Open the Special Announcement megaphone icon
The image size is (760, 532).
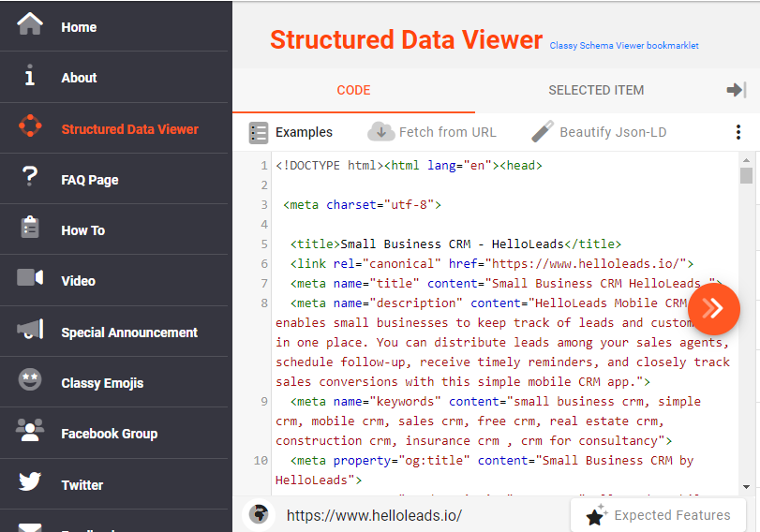[30, 331]
